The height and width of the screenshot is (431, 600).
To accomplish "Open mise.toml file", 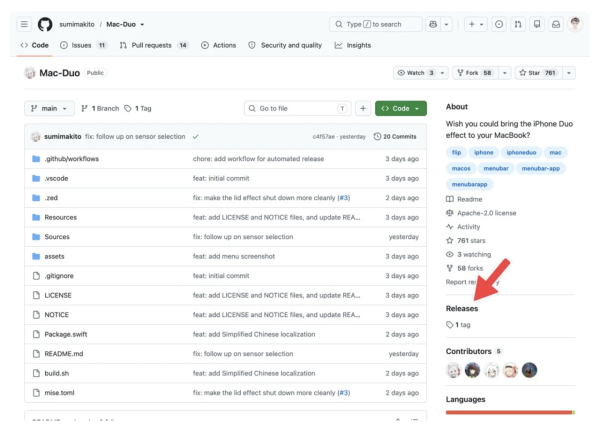I will pyautogui.click(x=59, y=393).
